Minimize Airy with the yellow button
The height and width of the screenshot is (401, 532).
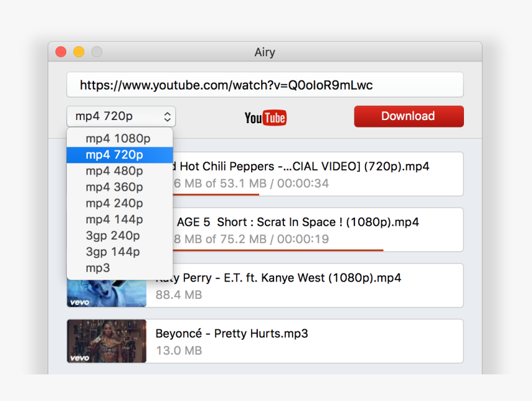tap(79, 52)
